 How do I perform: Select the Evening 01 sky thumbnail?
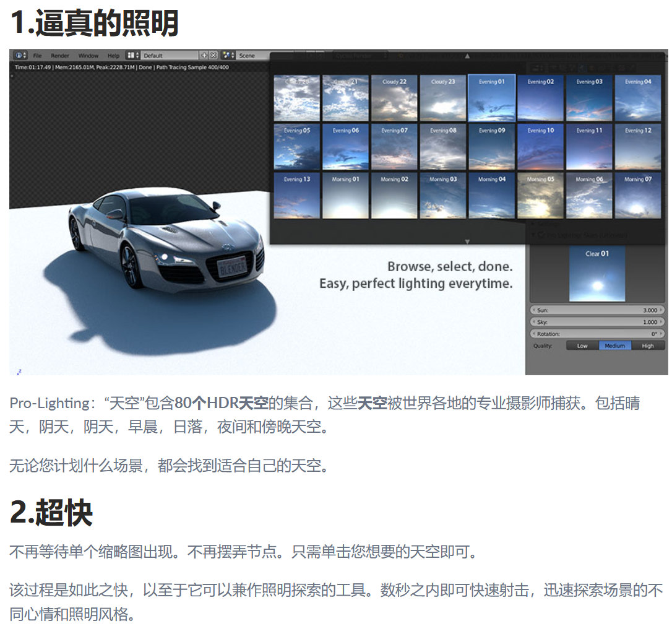[491, 98]
